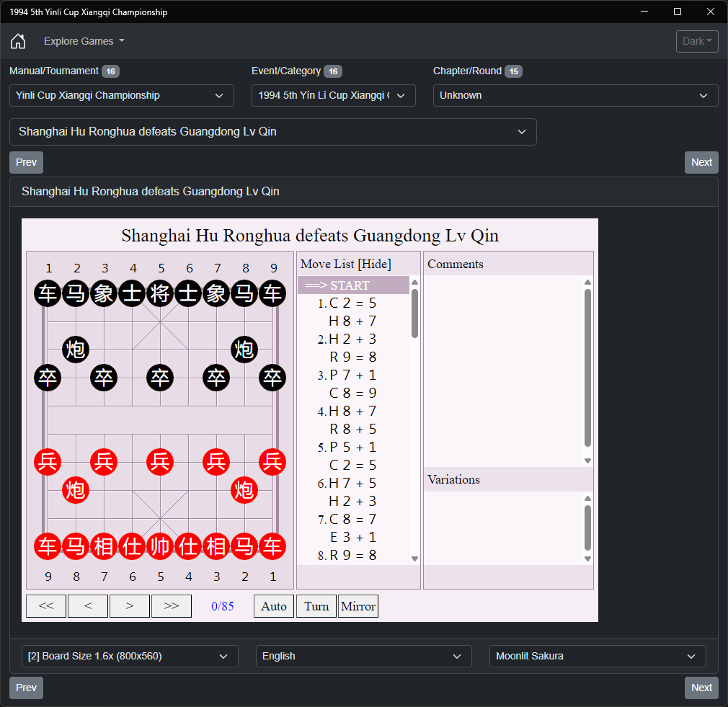Go to the Home icon
The height and width of the screenshot is (707, 728).
click(18, 41)
